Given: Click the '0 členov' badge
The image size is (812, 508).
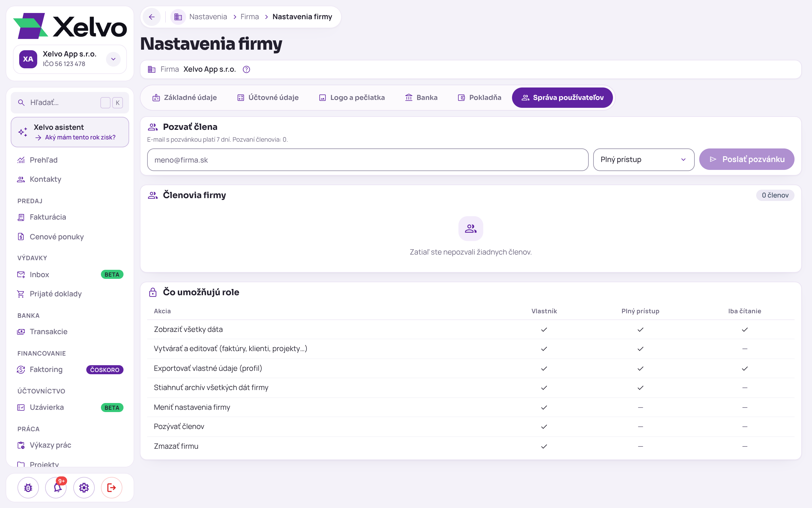Looking at the screenshot, I should point(775,195).
